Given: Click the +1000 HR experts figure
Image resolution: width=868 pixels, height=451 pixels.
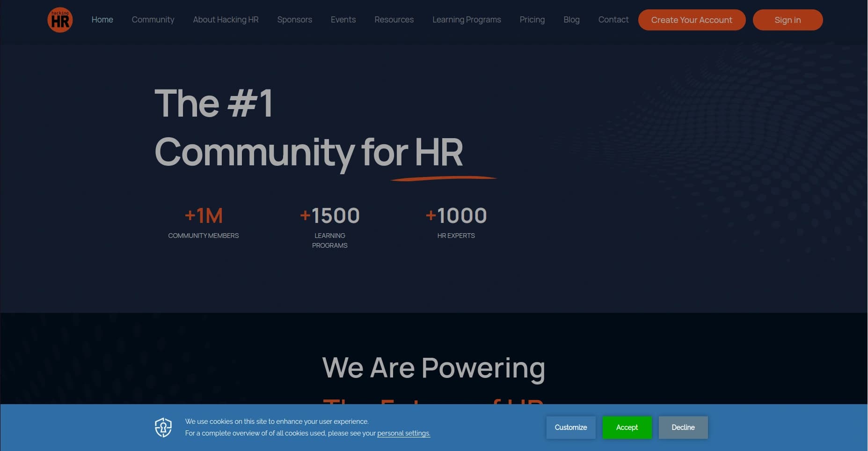Looking at the screenshot, I should [x=456, y=216].
